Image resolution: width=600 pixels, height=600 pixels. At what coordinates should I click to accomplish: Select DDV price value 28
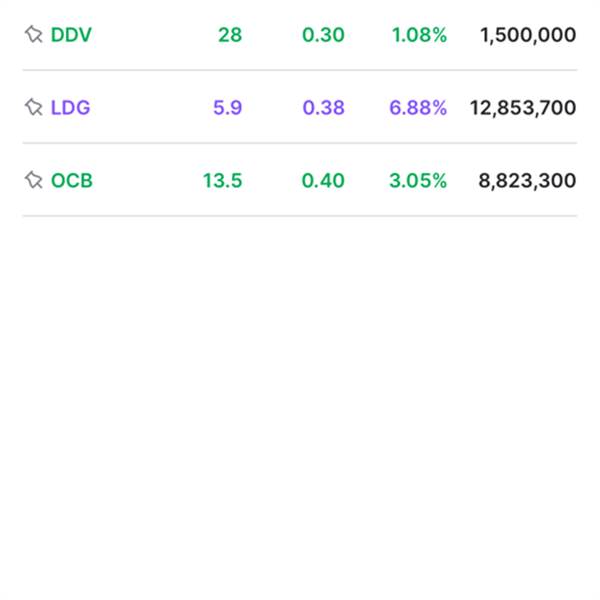click(x=230, y=35)
